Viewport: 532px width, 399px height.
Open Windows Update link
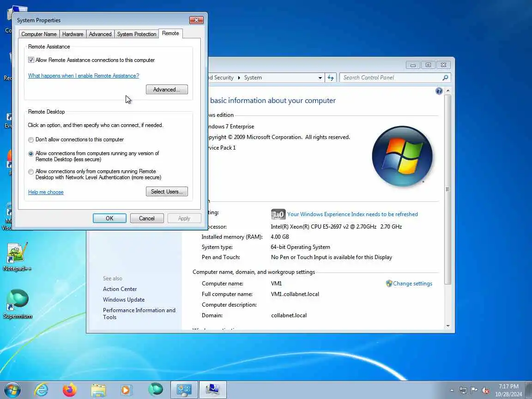(x=124, y=300)
